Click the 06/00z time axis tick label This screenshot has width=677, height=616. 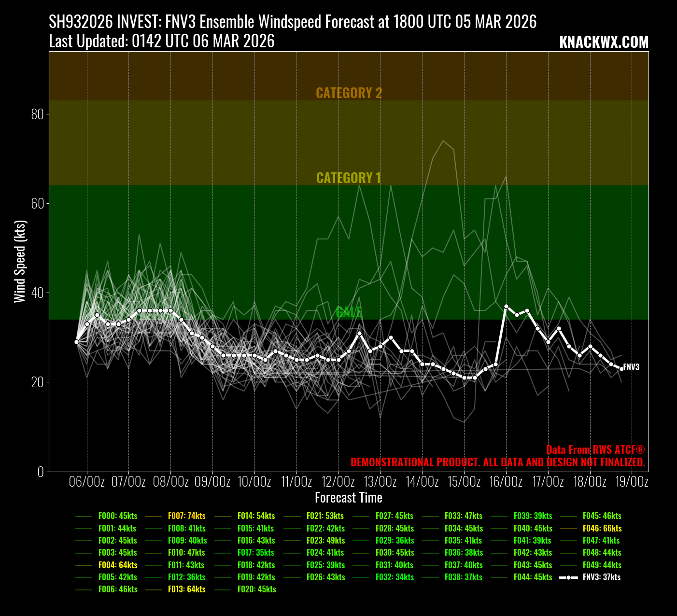point(87,482)
